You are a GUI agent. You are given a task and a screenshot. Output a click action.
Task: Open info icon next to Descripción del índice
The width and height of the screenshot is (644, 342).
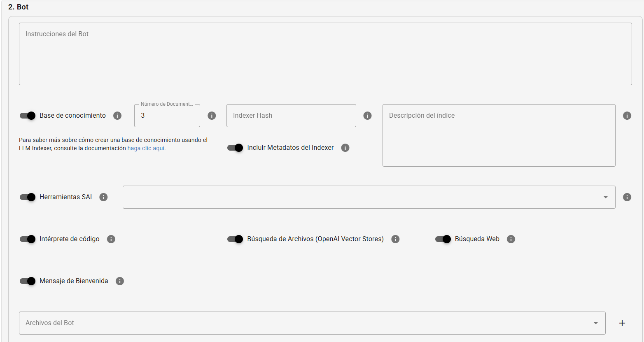627,116
